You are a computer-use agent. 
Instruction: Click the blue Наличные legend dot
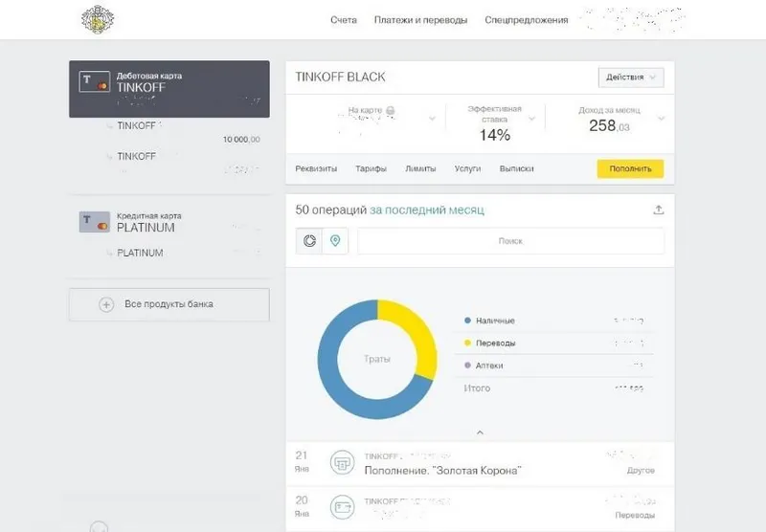point(466,321)
